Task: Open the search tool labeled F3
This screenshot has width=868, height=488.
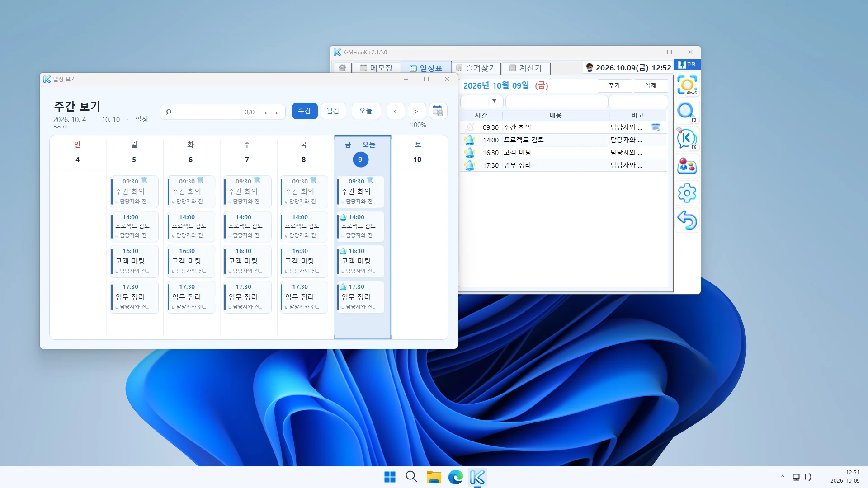Action: pos(687,112)
